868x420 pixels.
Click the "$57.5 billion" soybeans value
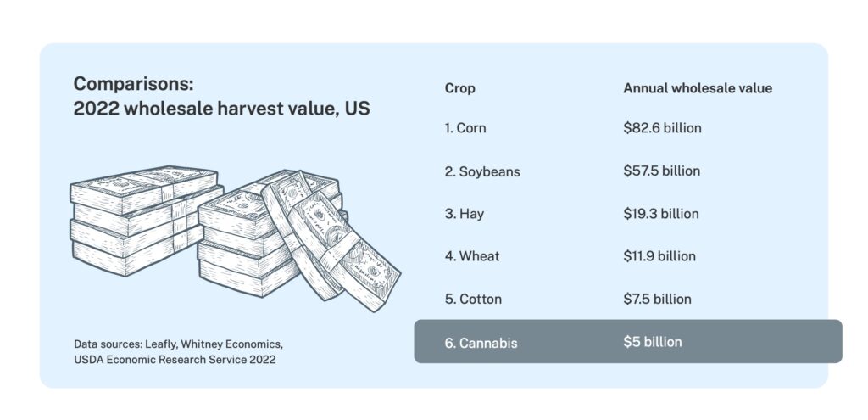pos(661,171)
